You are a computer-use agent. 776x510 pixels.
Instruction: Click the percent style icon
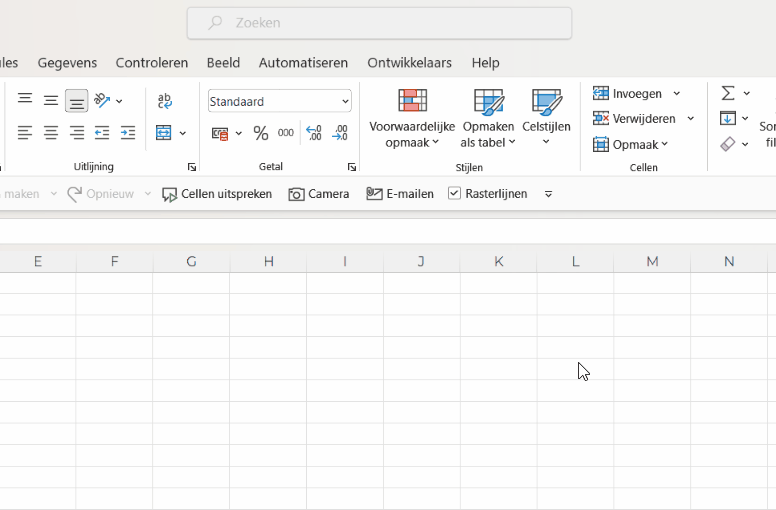click(260, 133)
